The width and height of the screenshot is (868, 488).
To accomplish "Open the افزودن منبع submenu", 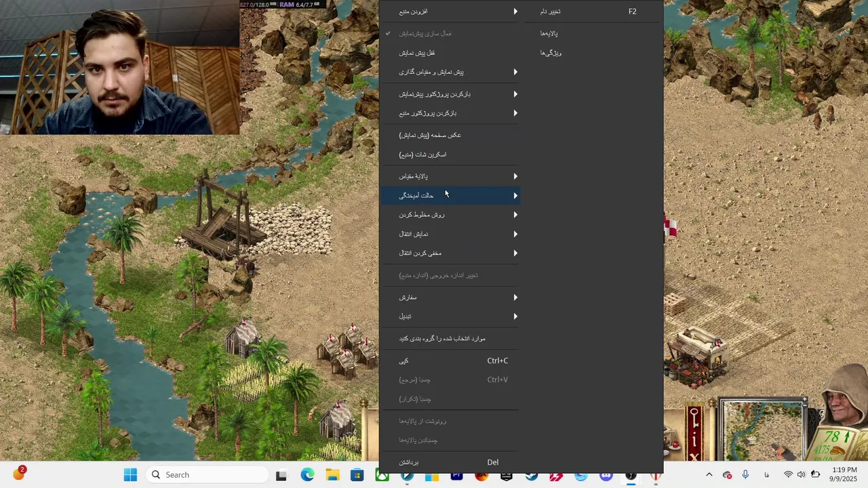I will (x=451, y=12).
